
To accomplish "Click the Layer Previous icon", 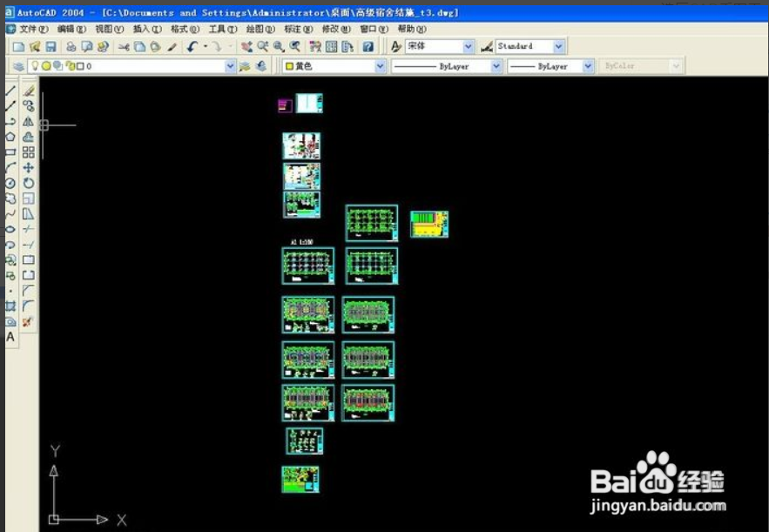I will pos(261,66).
